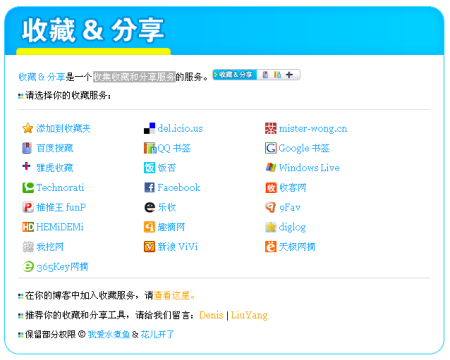Viewport: 450px width, 360px height.
Task: Click the 推推王 funP icon
Action: point(28,207)
